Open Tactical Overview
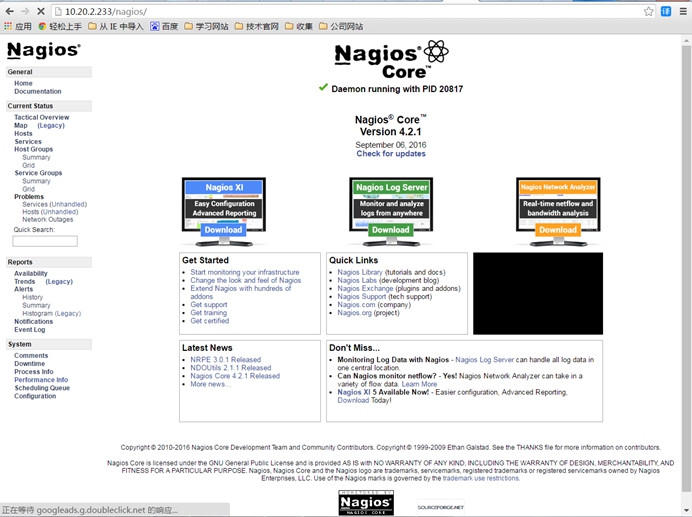This screenshot has height=517, width=692. coord(41,117)
